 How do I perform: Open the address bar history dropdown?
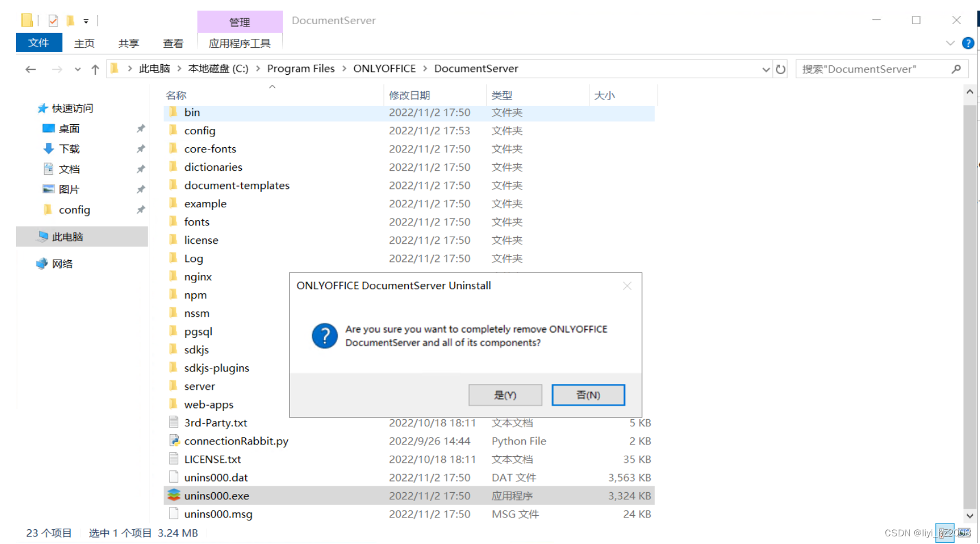766,69
